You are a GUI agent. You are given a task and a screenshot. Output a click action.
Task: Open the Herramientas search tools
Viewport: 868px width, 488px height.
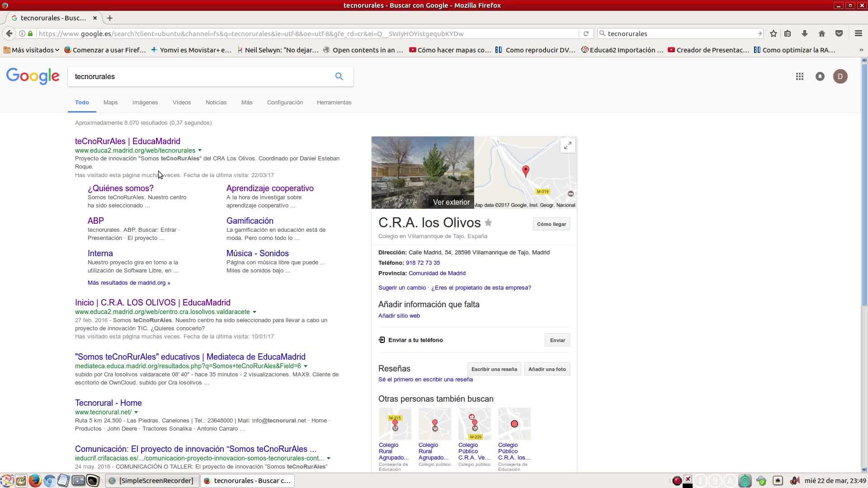(334, 103)
